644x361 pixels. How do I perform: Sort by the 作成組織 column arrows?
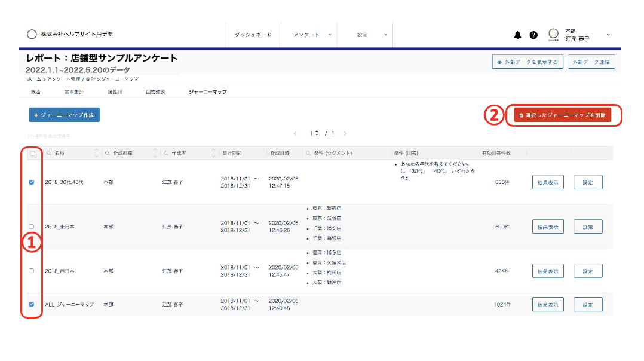tap(155, 153)
